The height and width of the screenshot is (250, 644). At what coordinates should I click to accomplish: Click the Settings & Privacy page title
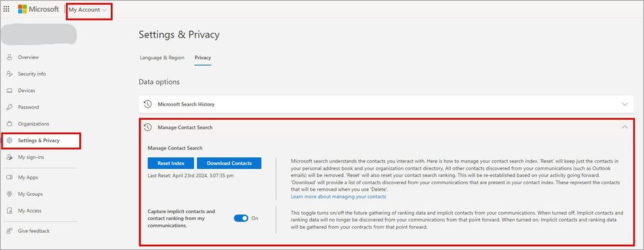[179, 35]
